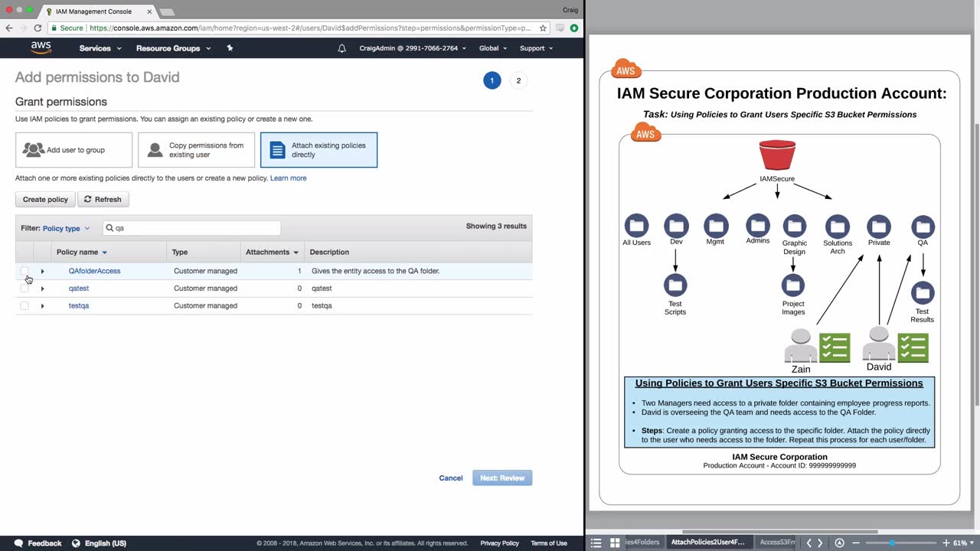Click the IAMSecure red bucket icon
Screen dimensions: 980x551
(777, 155)
